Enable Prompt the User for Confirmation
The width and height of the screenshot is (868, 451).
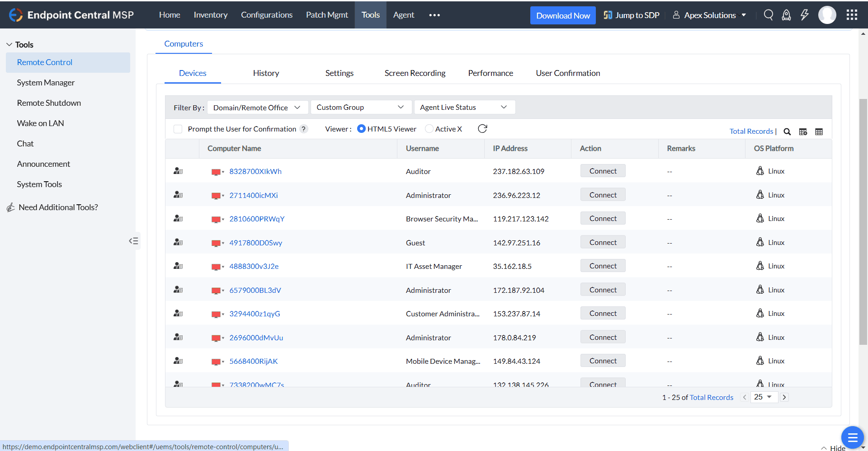178,129
